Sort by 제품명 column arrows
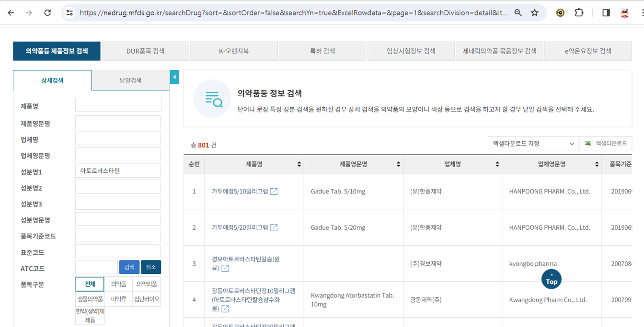This screenshot has width=644, height=327. click(x=299, y=164)
